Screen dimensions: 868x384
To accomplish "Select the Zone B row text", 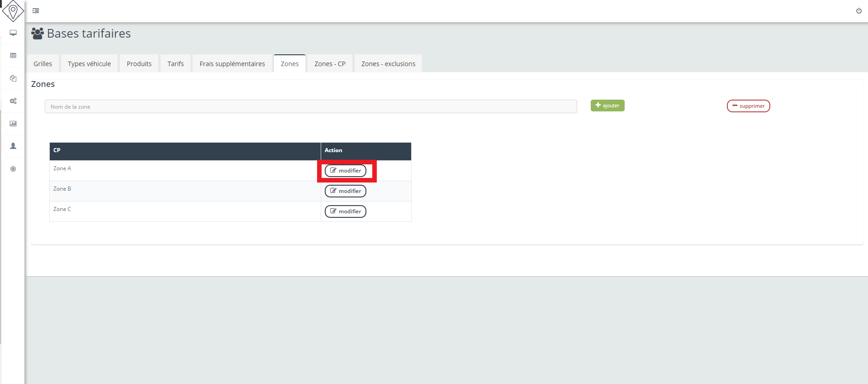I will (62, 189).
